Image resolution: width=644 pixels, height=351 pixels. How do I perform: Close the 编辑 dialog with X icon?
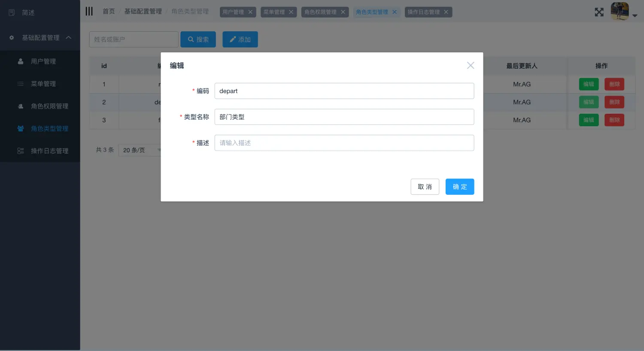[x=471, y=65]
